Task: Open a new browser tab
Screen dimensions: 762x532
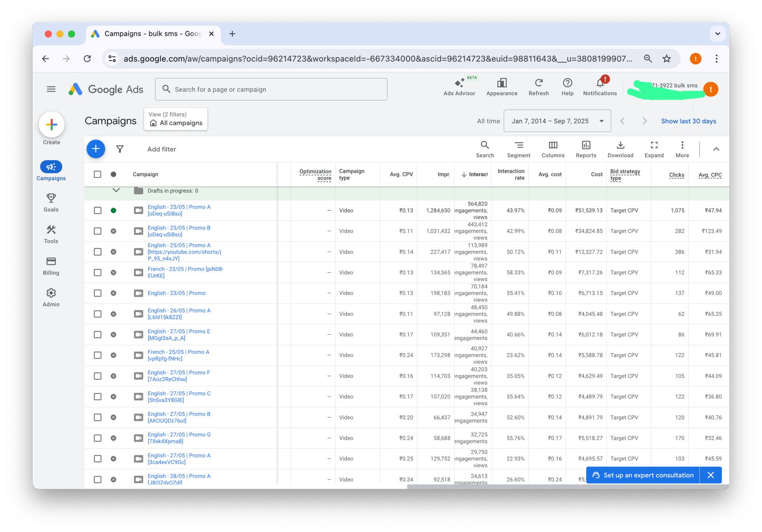Action: point(232,34)
